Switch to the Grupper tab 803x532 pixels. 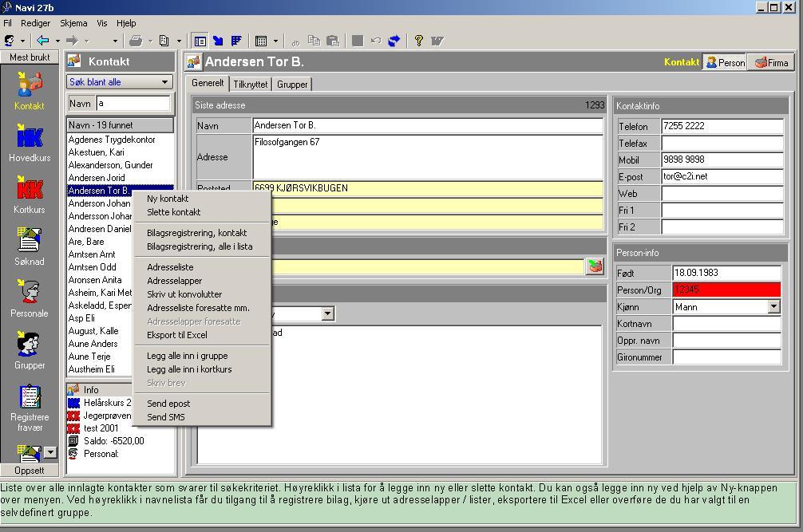[292, 85]
